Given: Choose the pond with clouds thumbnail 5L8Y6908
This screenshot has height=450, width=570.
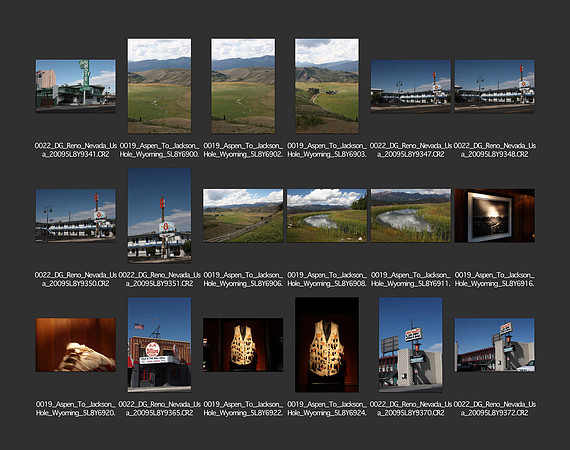Looking at the screenshot, I should click(x=327, y=215).
